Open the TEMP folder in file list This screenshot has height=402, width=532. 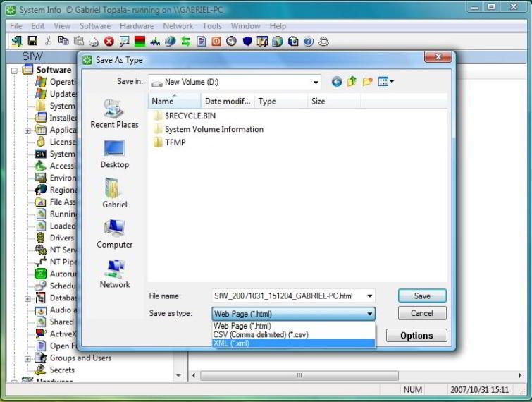click(175, 142)
